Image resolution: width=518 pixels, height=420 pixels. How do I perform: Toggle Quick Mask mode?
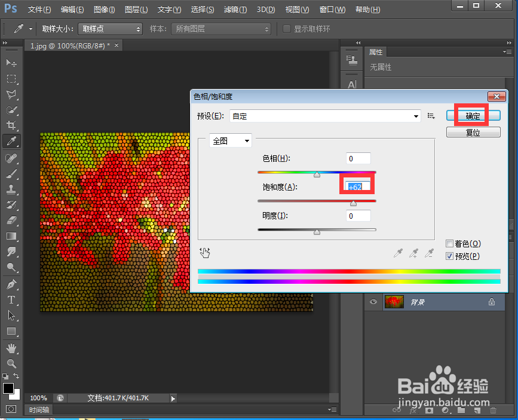pos(11,409)
